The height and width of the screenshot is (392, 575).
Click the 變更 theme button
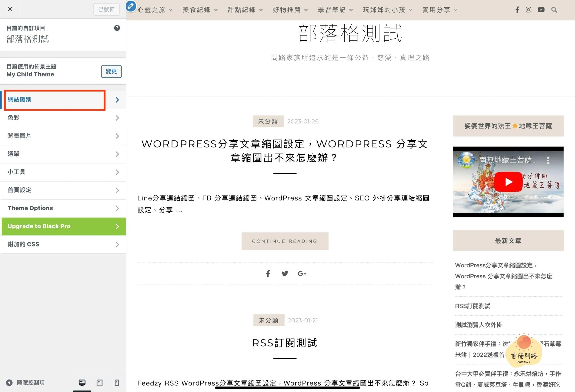click(111, 71)
